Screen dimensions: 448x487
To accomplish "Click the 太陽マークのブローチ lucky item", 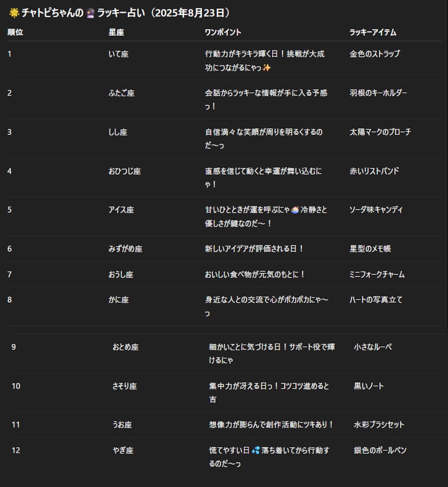I will click(x=380, y=132).
